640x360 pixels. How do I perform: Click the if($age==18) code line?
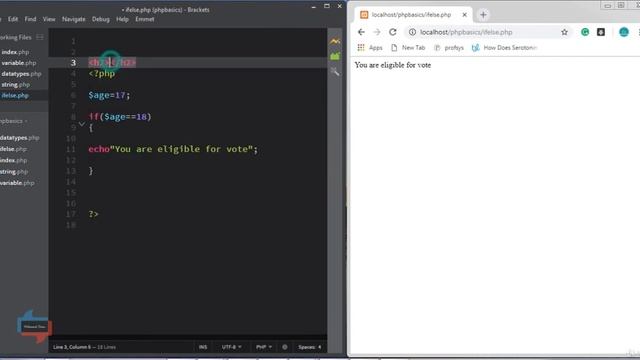(120, 117)
